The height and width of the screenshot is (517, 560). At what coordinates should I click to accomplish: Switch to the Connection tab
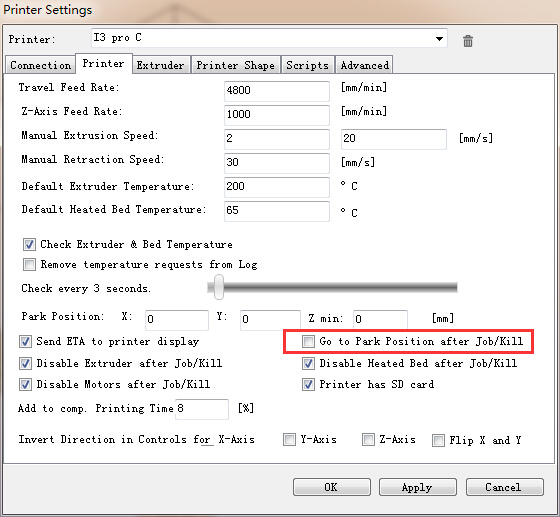pos(40,65)
